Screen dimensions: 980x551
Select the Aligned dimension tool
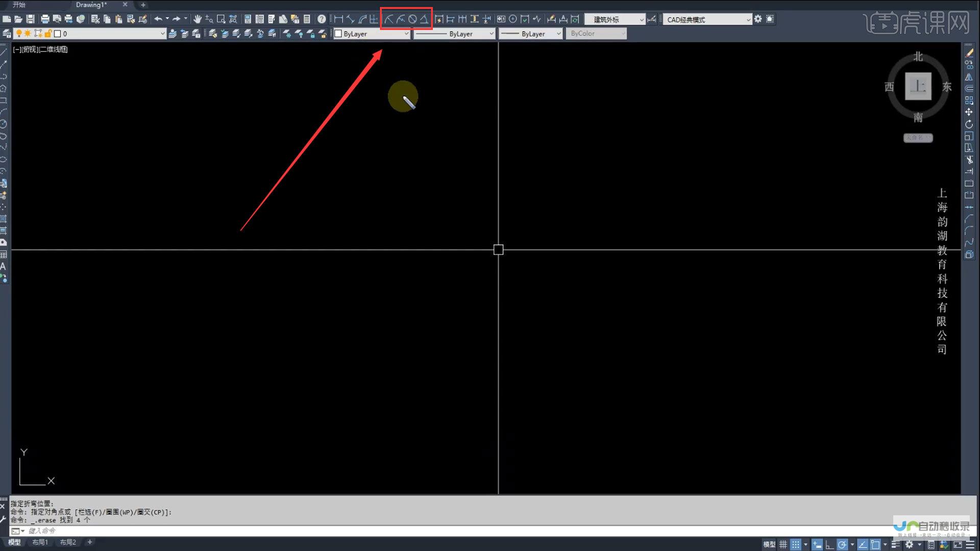[x=351, y=19]
